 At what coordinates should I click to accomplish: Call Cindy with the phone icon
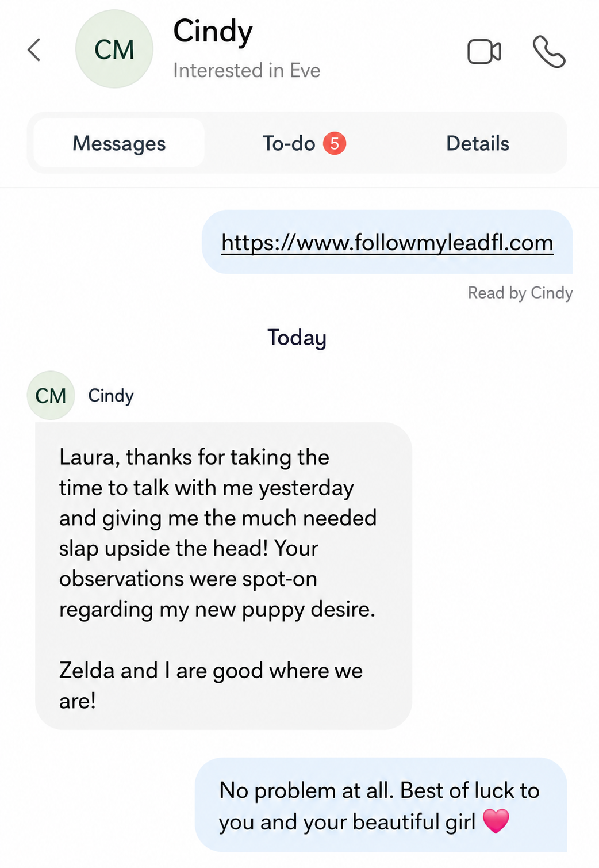pyautogui.click(x=549, y=52)
